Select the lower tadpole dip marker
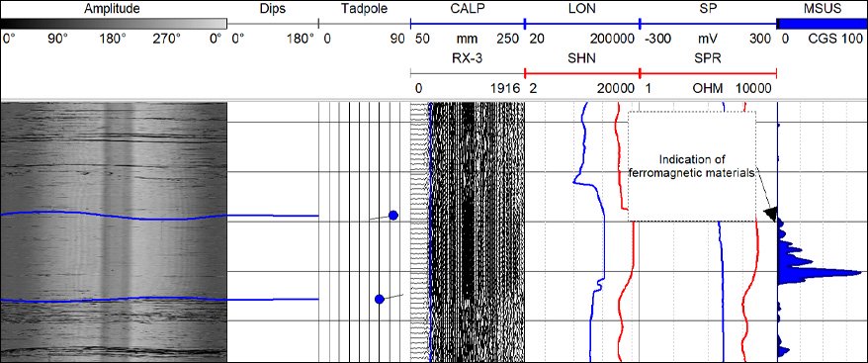The image size is (868, 363). (x=380, y=300)
